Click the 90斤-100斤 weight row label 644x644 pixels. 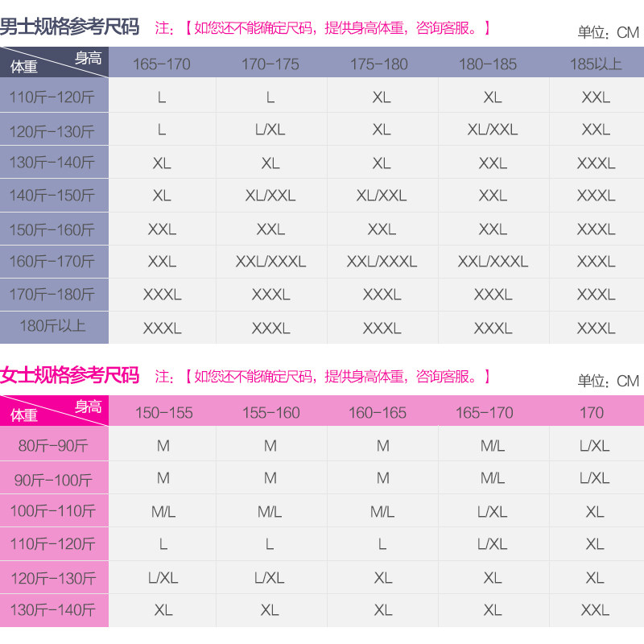[53, 480]
